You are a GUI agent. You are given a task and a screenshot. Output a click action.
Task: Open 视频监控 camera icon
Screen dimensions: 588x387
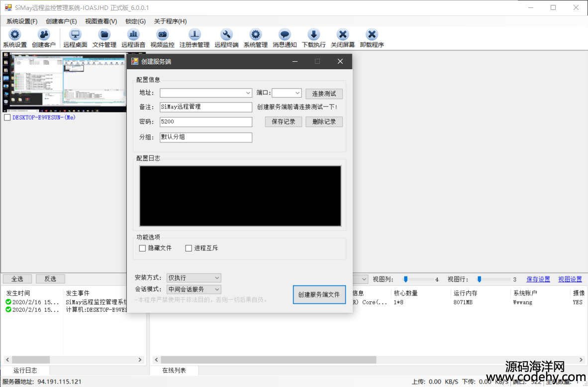[x=162, y=38]
